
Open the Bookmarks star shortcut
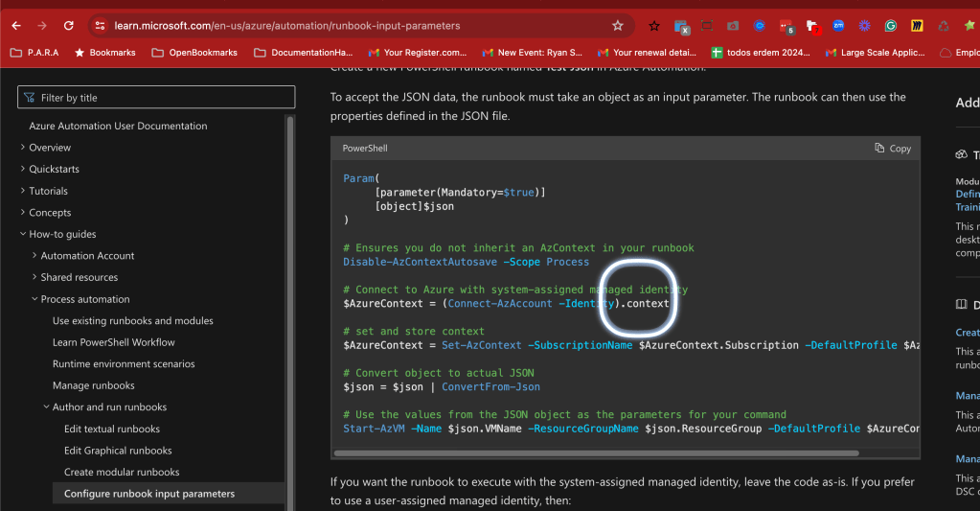[105, 53]
